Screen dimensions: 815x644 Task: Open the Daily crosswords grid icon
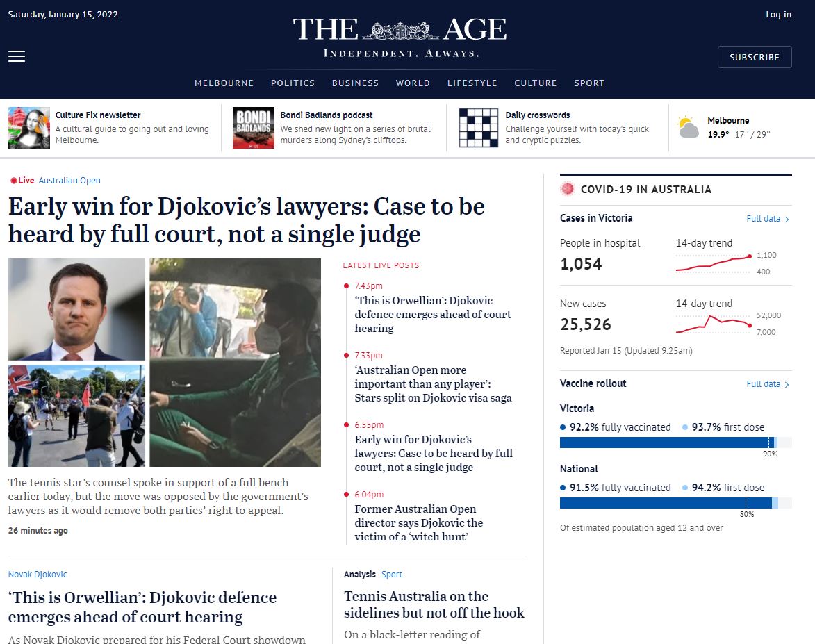click(x=478, y=128)
